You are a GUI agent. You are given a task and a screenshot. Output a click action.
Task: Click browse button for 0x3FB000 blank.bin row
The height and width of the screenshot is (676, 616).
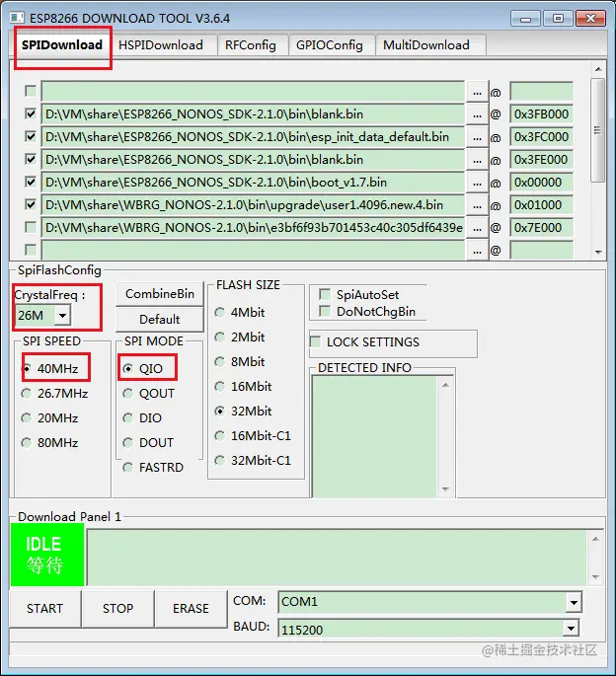tap(477, 114)
